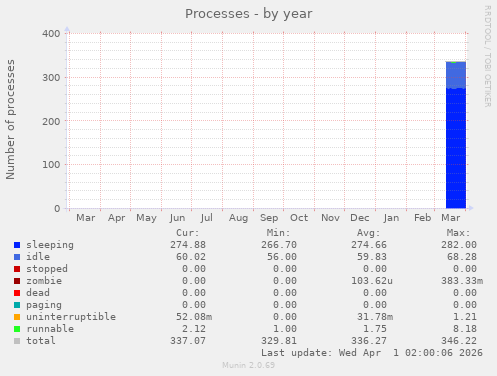Click the 'Cur:' column header

click(x=188, y=233)
